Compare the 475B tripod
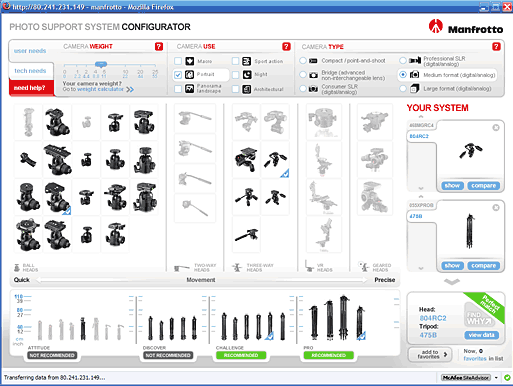Viewport: 513px width, 386px height. pos(483,266)
